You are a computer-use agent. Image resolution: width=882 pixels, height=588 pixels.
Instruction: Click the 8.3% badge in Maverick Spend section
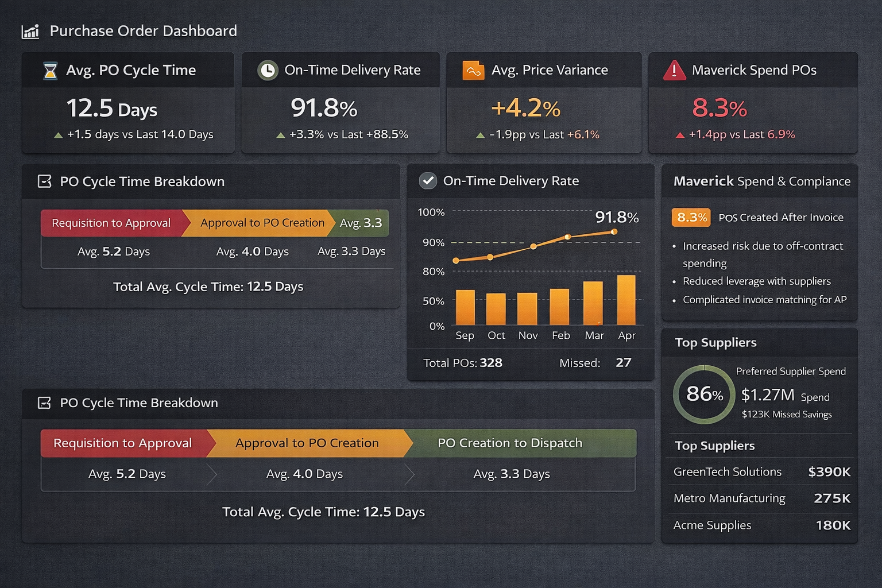click(x=690, y=218)
